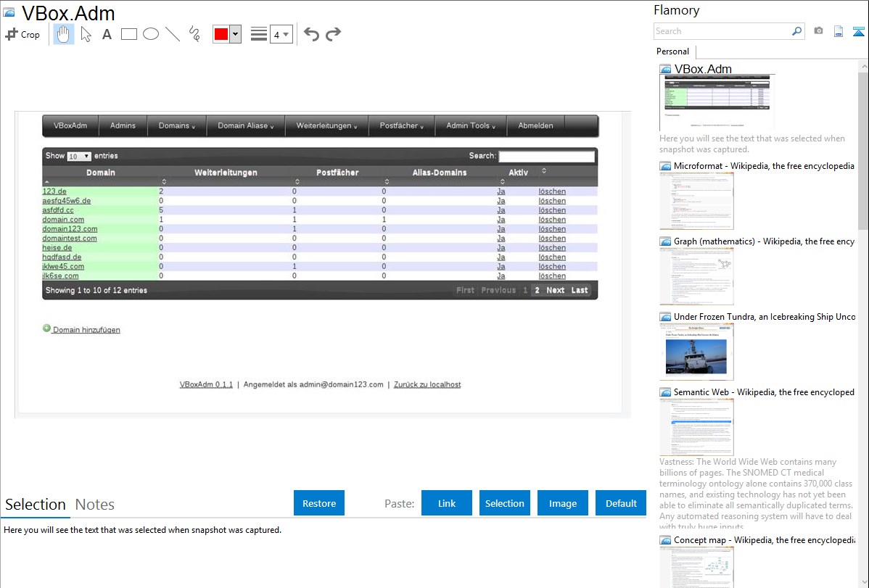The height and width of the screenshot is (588, 869).
Task: Click the Paste Link button
Action: click(x=447, y=503)
